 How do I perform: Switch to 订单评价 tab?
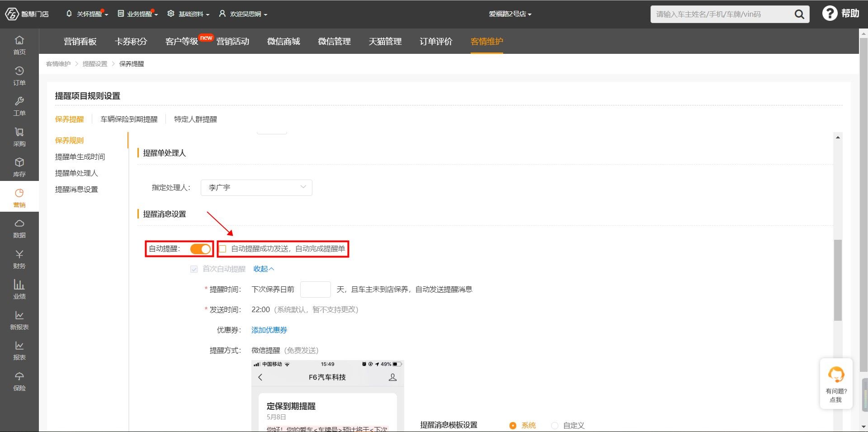[x=436, y=41]
